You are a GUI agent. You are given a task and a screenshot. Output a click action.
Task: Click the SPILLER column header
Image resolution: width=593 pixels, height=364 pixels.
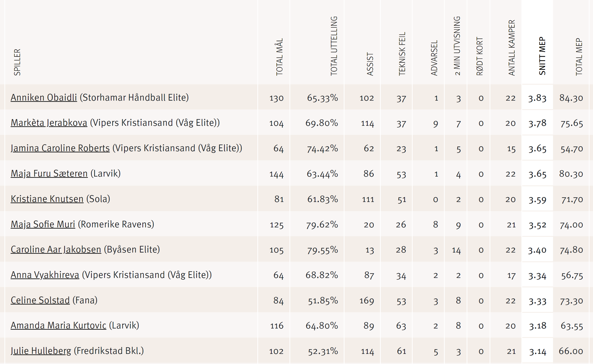[x=17, y=62]
